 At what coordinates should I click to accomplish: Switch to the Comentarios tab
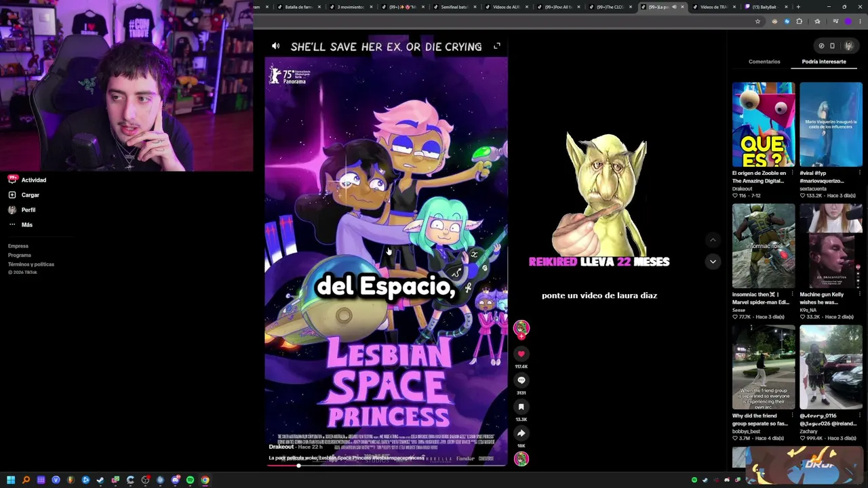(x=764, y=62)
